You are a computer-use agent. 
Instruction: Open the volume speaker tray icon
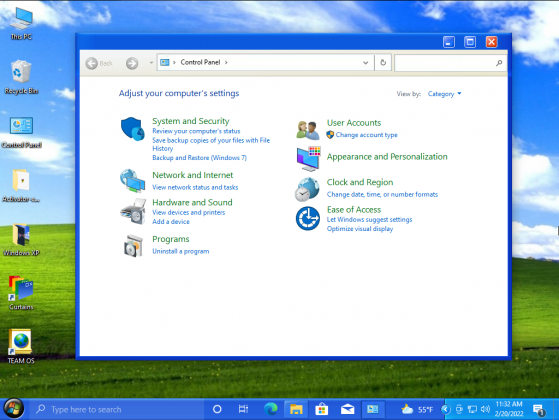(x=485, y=409)
